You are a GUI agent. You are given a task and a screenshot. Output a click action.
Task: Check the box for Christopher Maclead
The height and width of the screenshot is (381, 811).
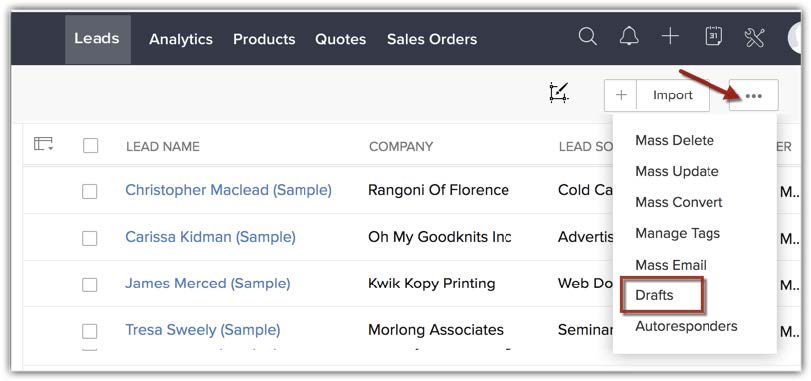[x=89, y=191]
